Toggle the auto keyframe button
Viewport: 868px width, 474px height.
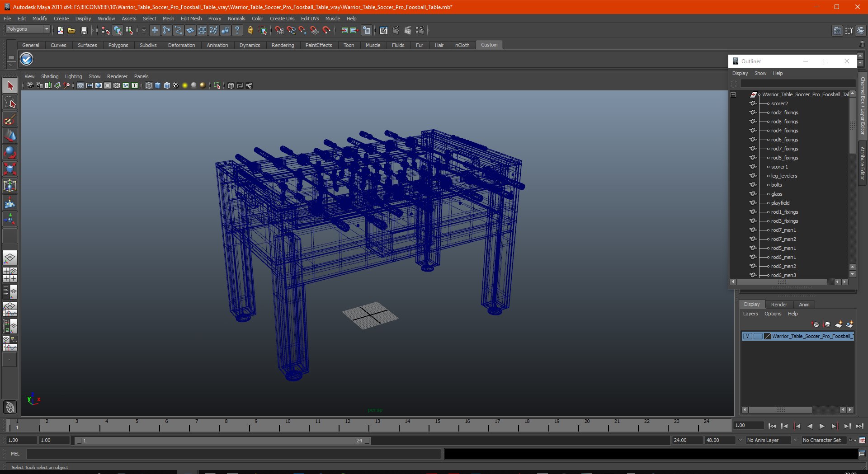pyautogui.click(x=853, y=440)
